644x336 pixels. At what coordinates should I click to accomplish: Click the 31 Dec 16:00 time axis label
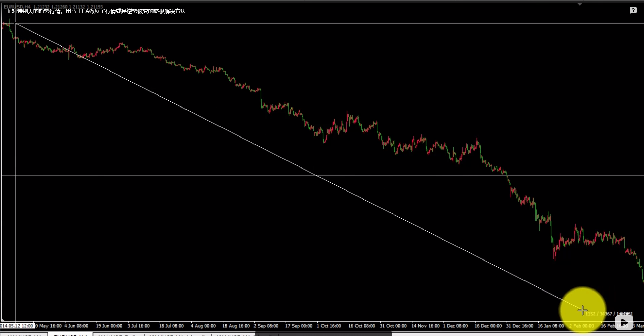520,326
